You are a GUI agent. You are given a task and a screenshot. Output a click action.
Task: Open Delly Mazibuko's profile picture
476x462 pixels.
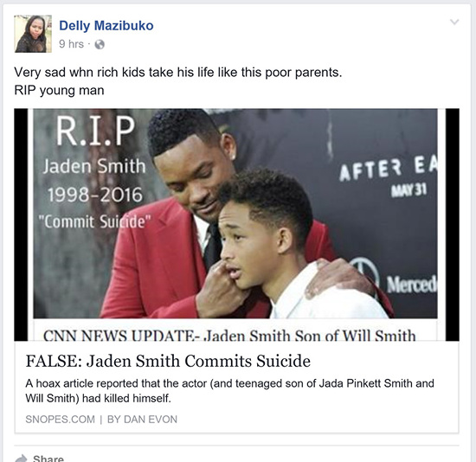[33, 34]
